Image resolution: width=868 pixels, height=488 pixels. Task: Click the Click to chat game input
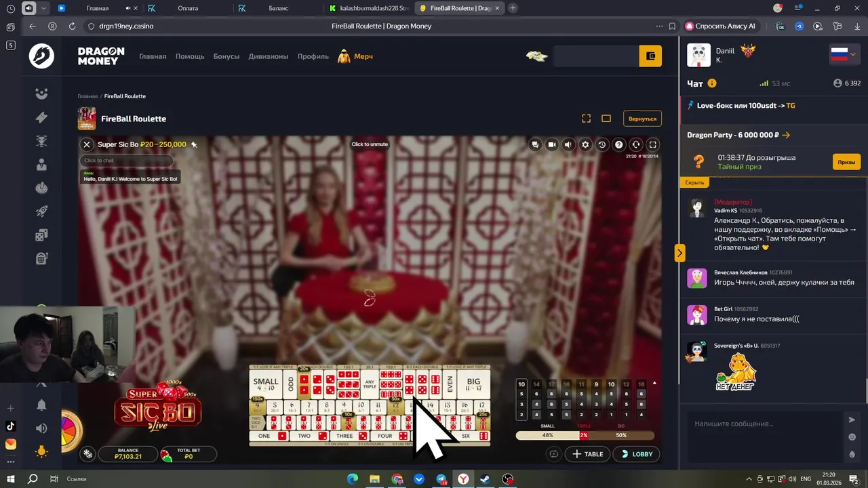[126, 161]
